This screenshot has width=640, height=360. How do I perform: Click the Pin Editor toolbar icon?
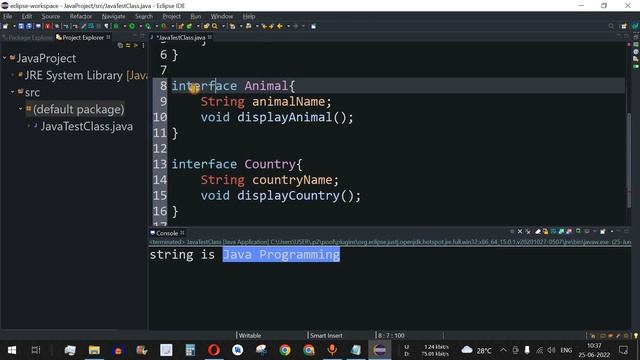(313, 26)
